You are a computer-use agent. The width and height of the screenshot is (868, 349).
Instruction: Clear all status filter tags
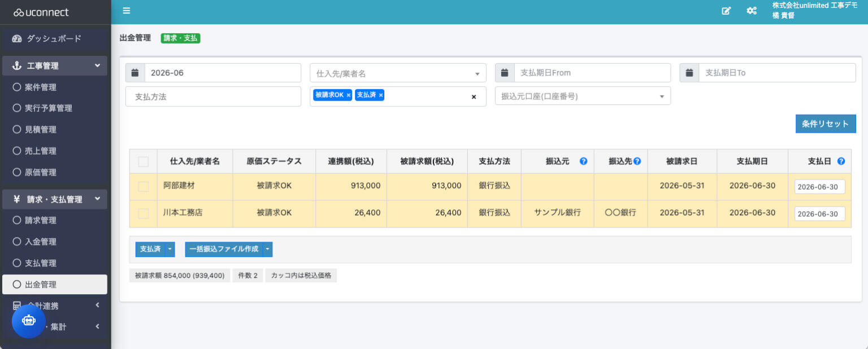tap(474, 97)
